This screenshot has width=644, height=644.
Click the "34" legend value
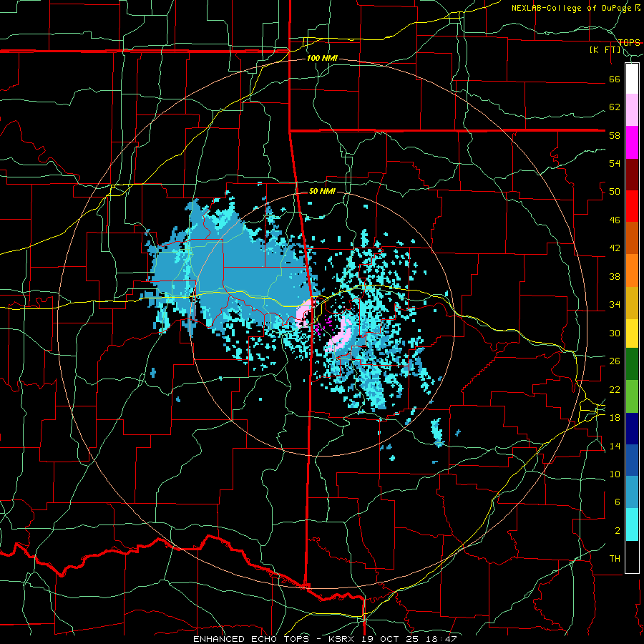point(615,305)
